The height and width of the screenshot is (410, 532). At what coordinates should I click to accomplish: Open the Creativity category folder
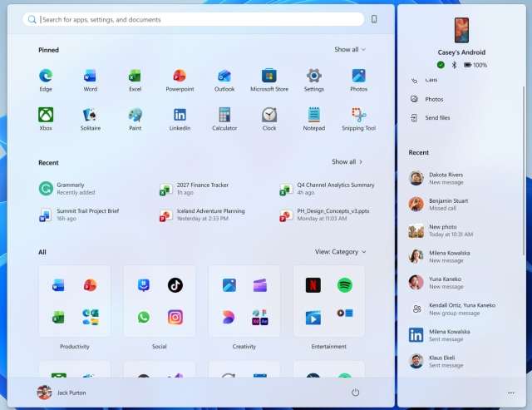click(x=244, y=301)
